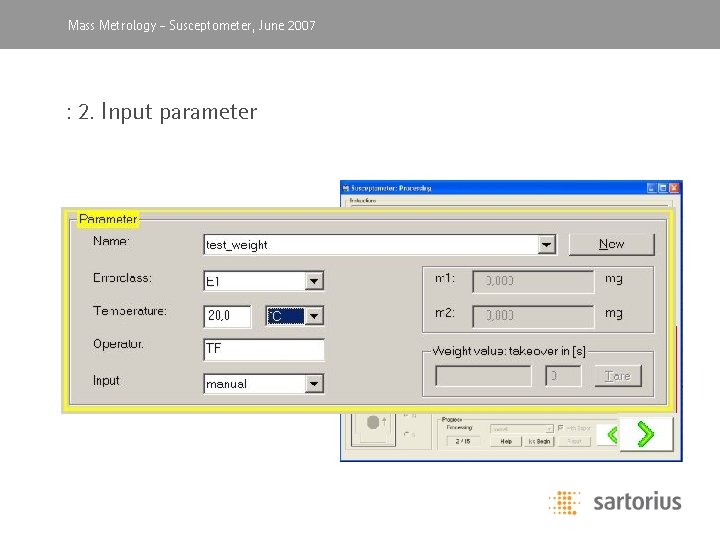Click the Help button in Process group
Image resolution: width=720 pixels, height=540 pixels.
click(506, 441)
